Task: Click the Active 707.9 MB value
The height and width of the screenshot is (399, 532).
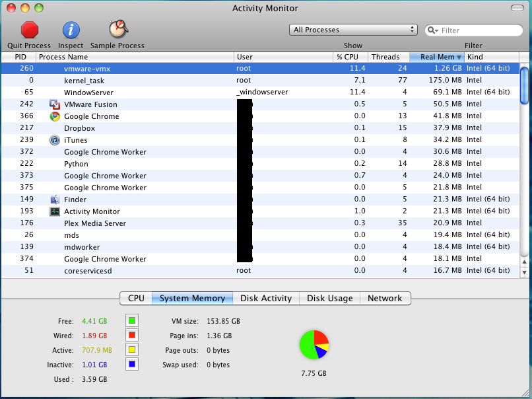Action: pos(96,350)
